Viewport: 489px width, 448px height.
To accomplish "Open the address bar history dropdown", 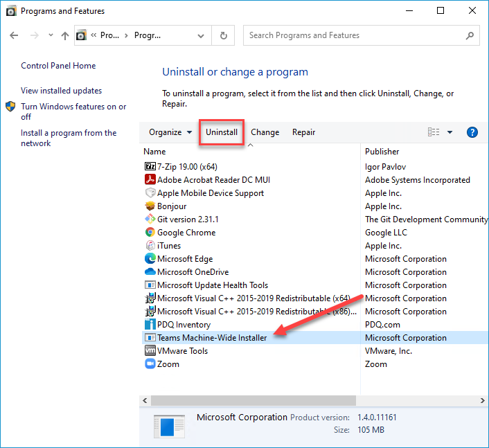I will (x=201, y=36).
